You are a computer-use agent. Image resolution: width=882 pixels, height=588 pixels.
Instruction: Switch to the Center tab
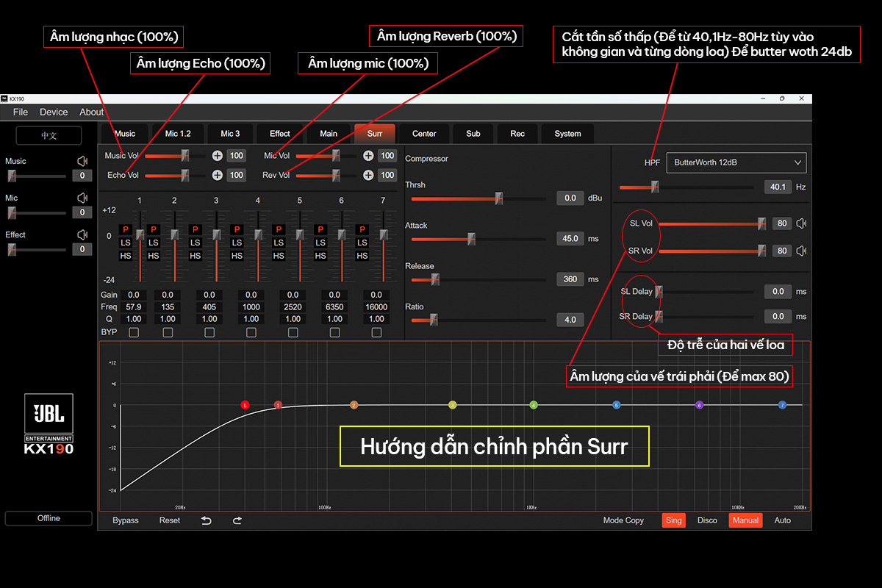(x=424, y=134)
